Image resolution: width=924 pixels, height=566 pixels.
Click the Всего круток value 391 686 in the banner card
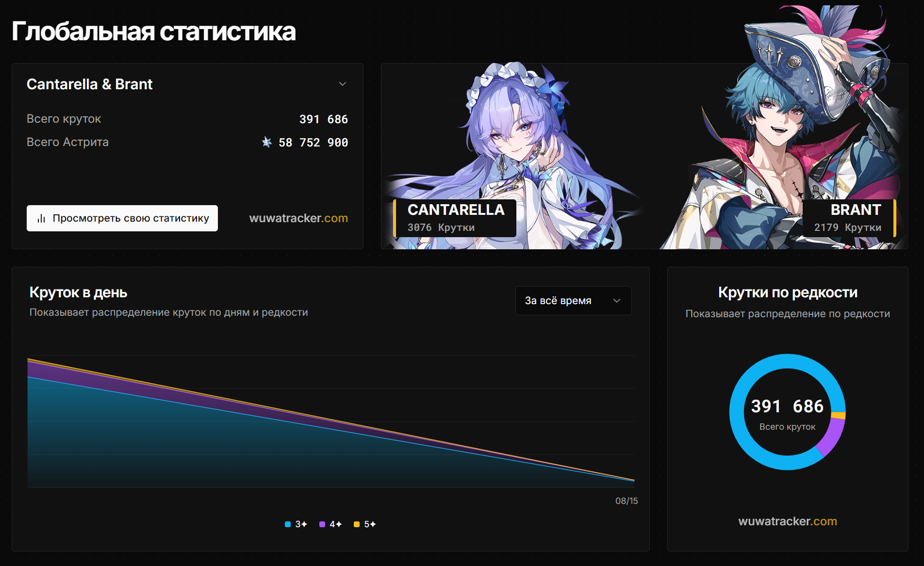[324, 119]
